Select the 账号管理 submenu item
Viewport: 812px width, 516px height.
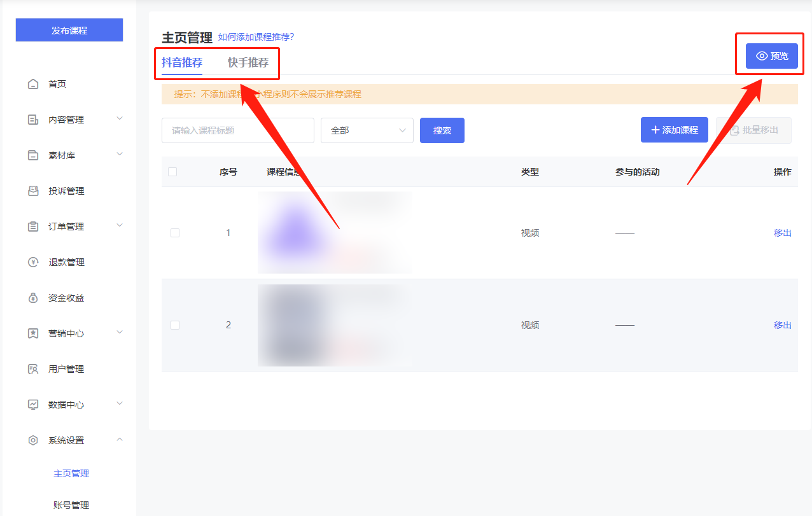tap(71, 505)
